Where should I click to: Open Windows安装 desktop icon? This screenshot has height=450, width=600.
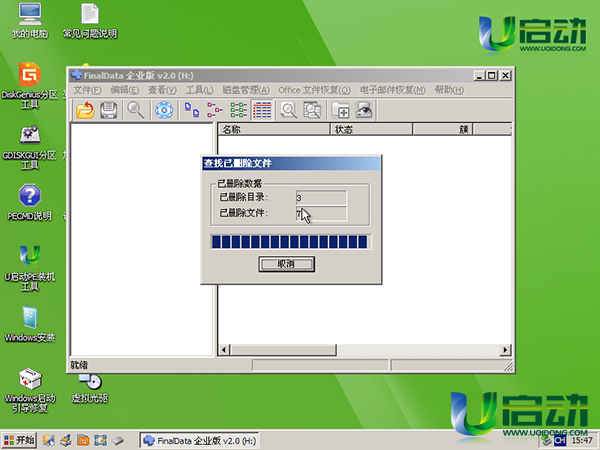click(29, 324)
